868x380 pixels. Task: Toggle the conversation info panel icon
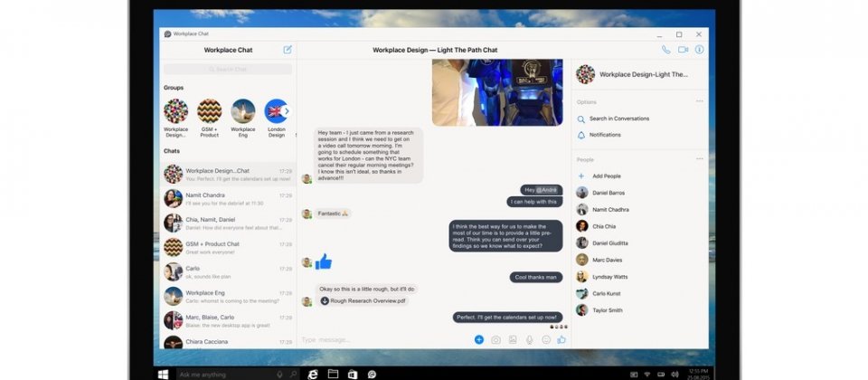tap(699, 49)
